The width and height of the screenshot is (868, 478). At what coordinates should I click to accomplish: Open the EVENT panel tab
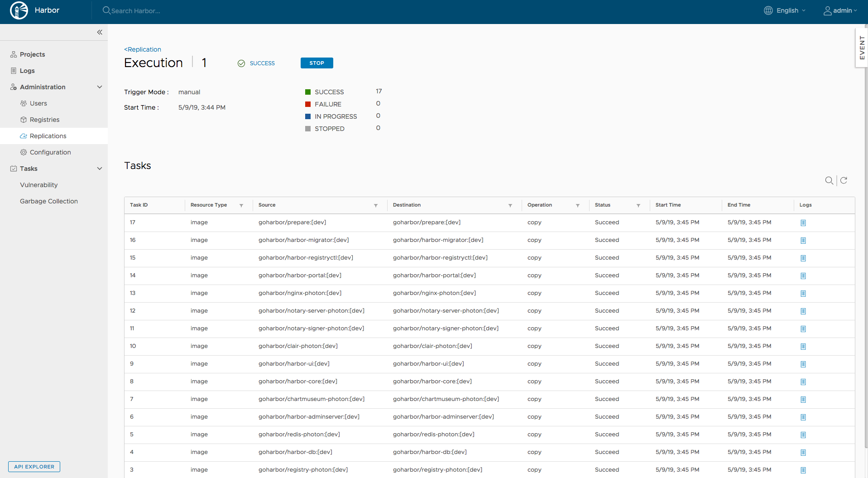(862, 47)
